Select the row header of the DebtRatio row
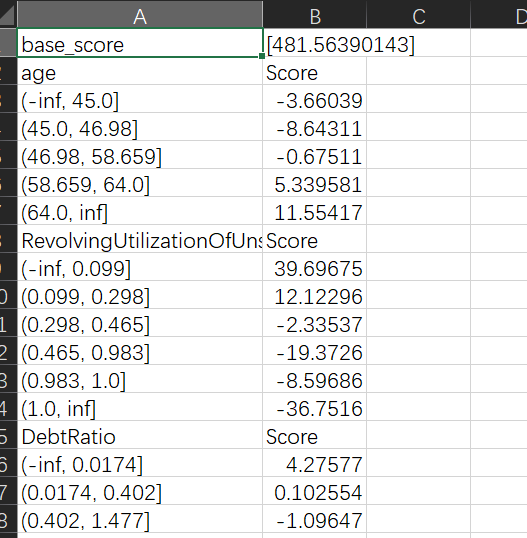Screen dimensions: 527x538 pyautogui.click(x=8, y=435)
